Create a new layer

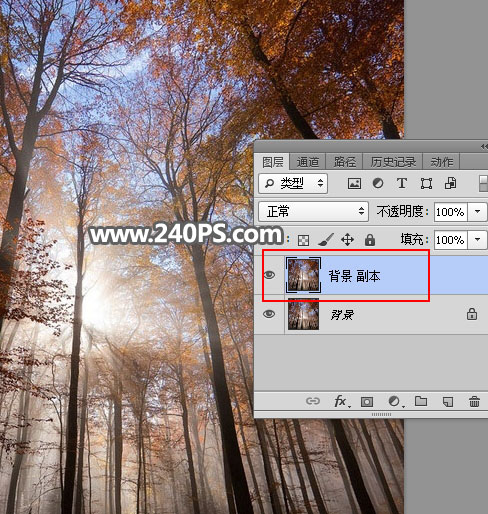pyautogui.click(x=448, y=401)
